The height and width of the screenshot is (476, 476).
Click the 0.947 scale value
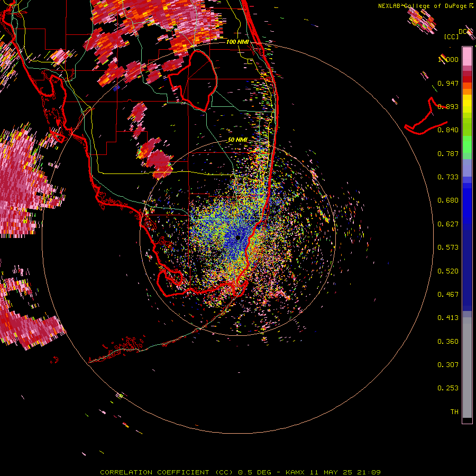click(448, 83)
